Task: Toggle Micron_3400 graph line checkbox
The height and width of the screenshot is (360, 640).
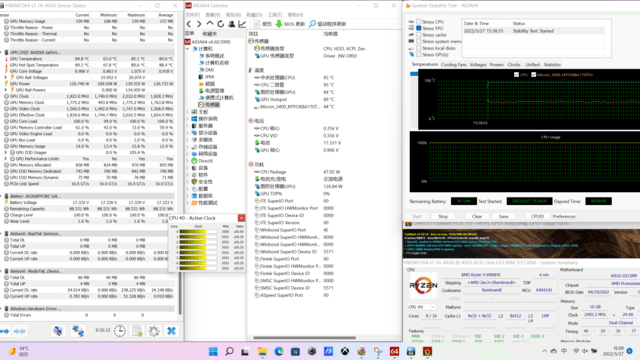Action: point(533,75)
